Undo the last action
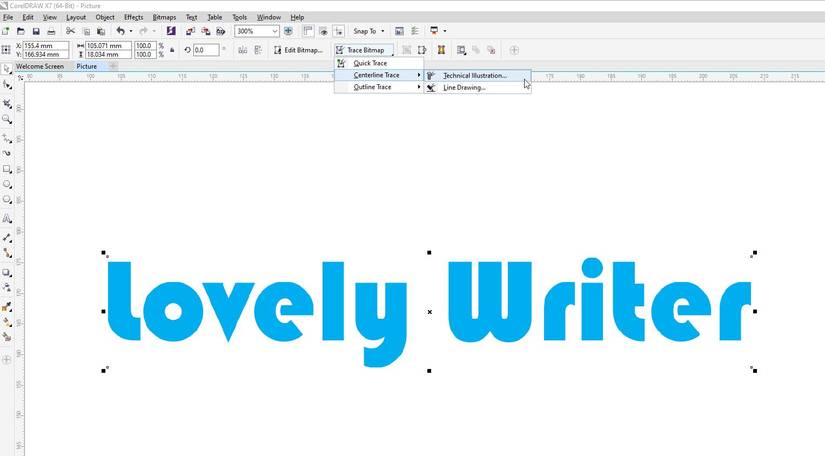The width and height of the screenshot is (825, 456). coord(120,31)
